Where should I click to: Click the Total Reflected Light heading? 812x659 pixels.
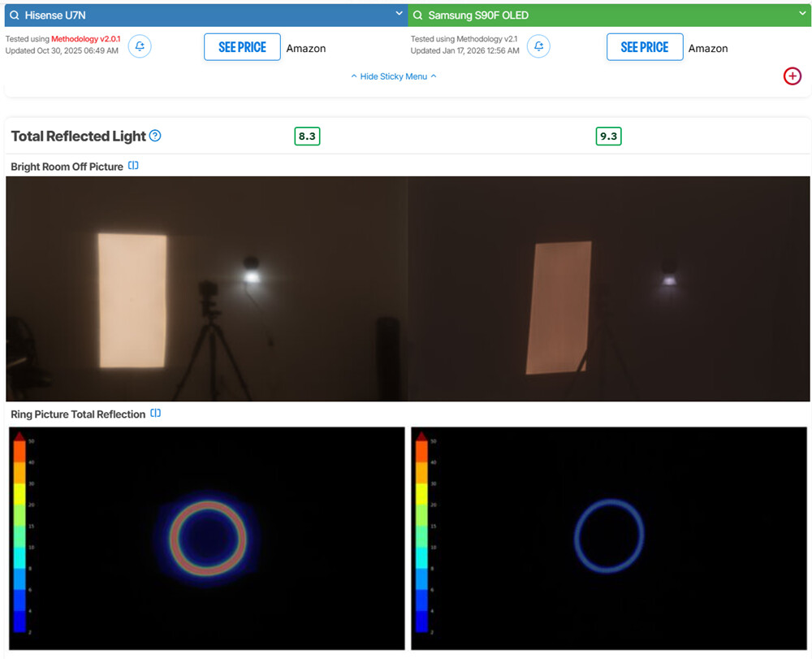click(x=78, y=137)
